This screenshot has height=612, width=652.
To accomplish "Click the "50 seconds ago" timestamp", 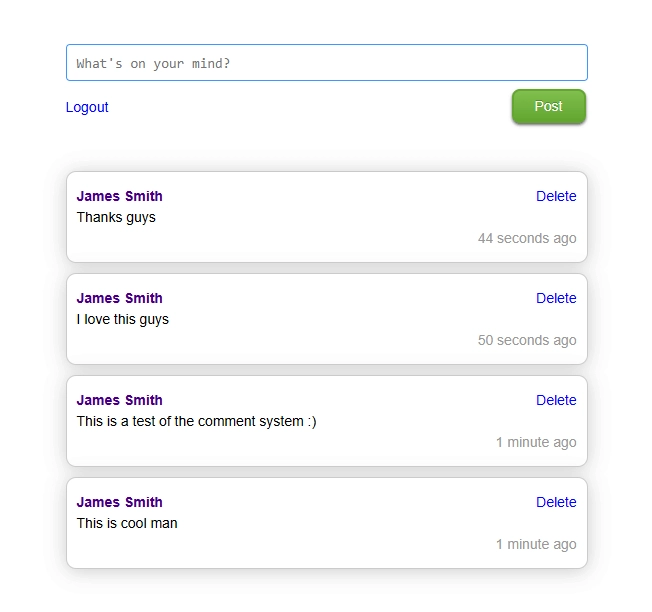I will click(x=527, y=340).
